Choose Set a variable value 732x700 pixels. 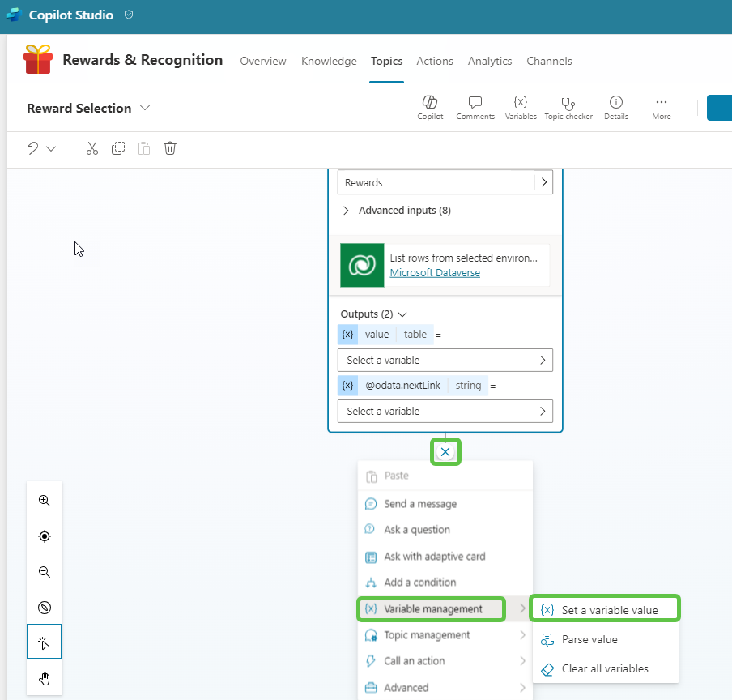(x=609, y=610)
